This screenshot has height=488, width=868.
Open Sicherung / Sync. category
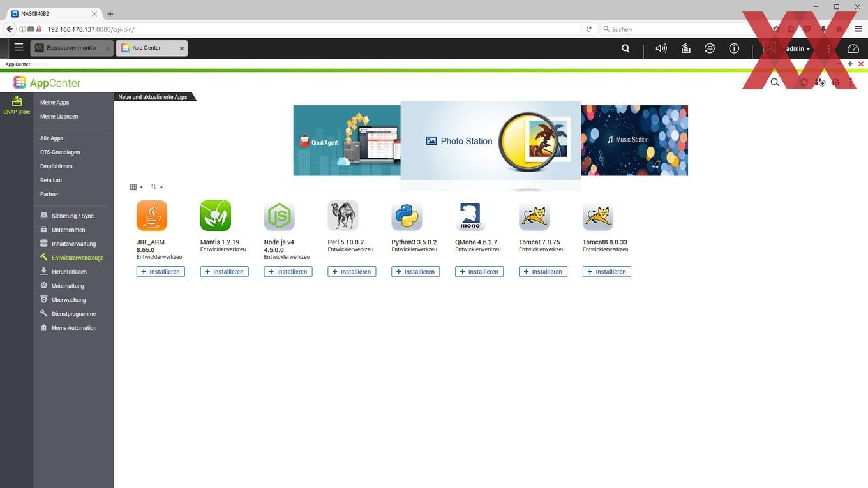point(73,216)
